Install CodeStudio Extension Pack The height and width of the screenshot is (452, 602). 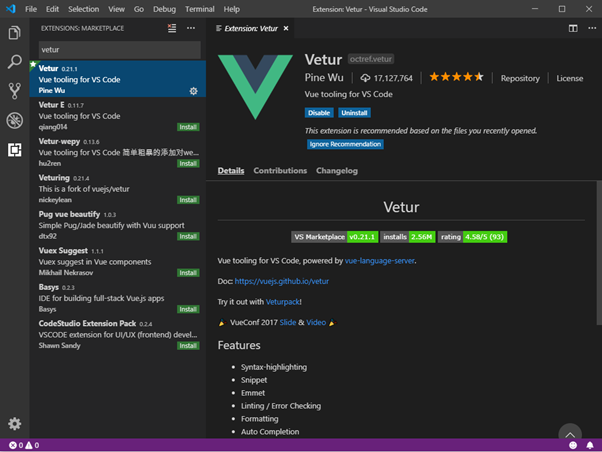pyautogui.click(x=188, y=346)
